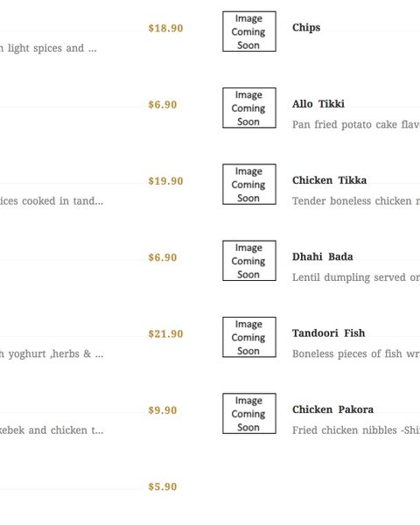
Task: Select the Chicken Pakora placeholder image
Action: pos(249,414)
